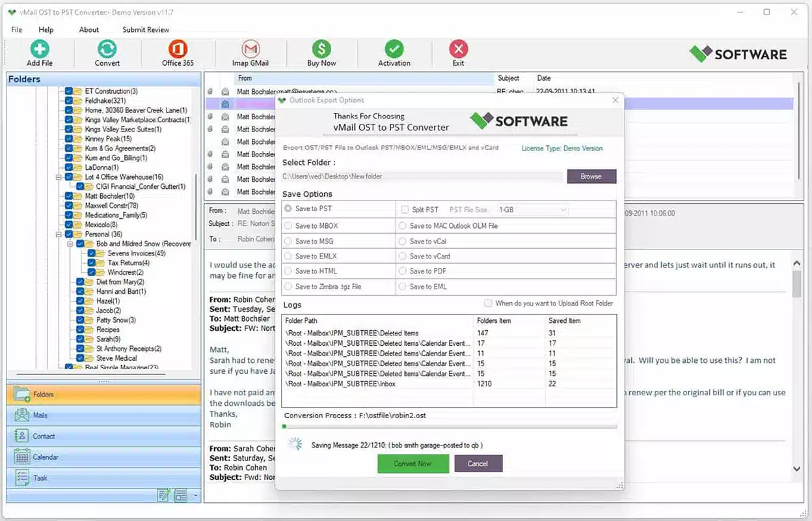Screen dimensions: 812x521
Task: Collapse the Lot 4 Office Warehouse node
Action: click(59, 177)
